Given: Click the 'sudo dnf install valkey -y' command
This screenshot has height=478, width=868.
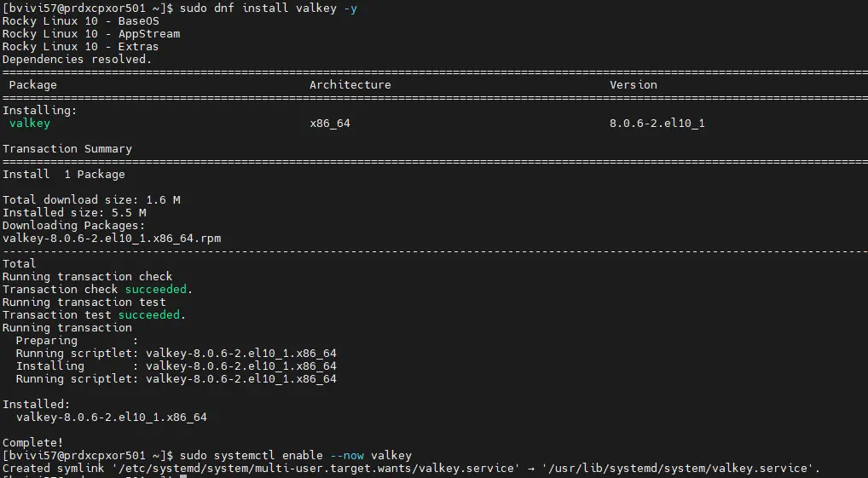Looking at the screenshot, I should coord(268,9).
